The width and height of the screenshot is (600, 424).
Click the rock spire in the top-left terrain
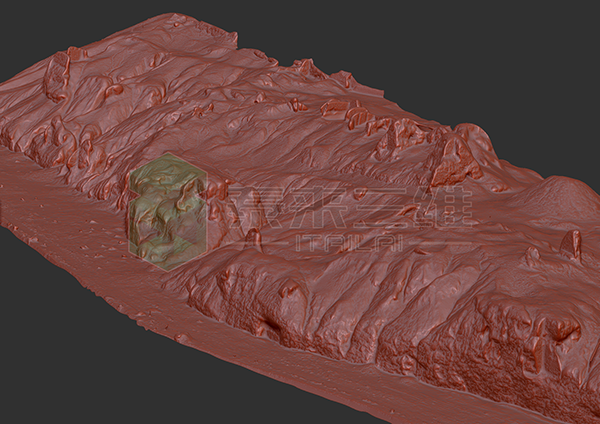point(58,75)
